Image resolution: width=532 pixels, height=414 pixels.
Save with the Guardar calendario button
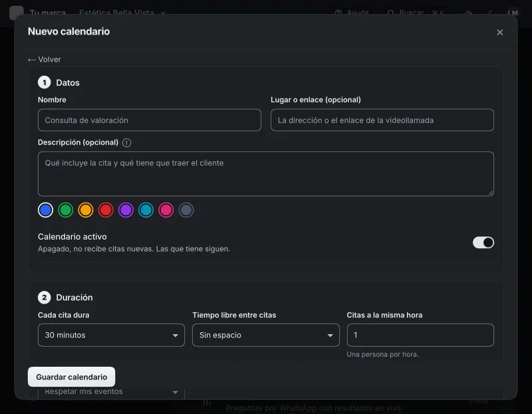click(x=72, y=377)
